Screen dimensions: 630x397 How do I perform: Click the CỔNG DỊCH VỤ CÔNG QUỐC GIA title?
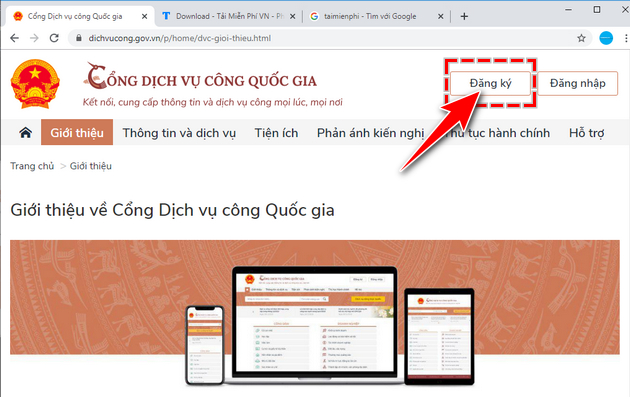point(201,76)
